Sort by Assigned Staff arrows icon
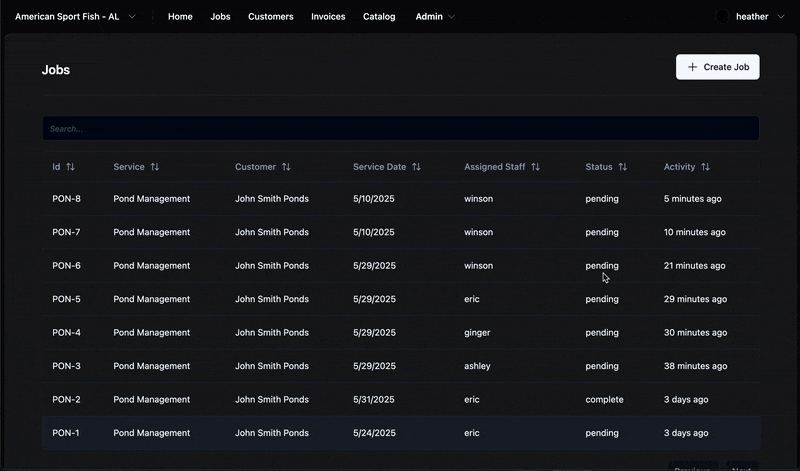 tap(535, 167)
